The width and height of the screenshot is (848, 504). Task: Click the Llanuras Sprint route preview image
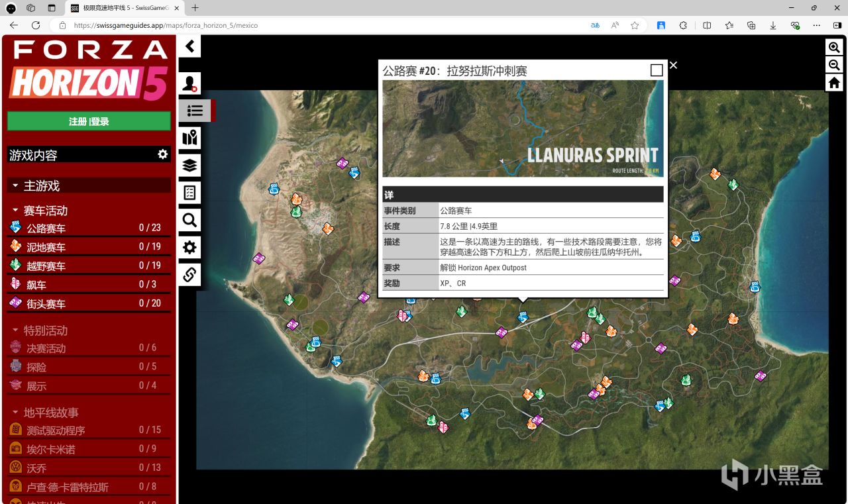[x=523, y=128]
